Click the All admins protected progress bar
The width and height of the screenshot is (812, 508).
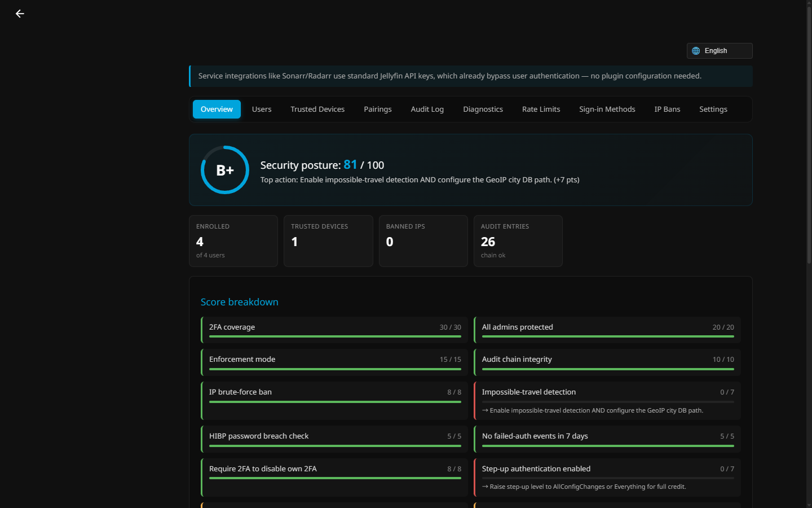click(608, 336)
